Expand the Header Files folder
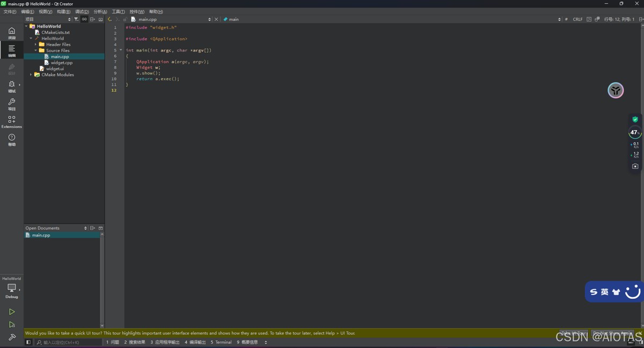This screenshot has height=348, width=644. [x=36, y=45]
